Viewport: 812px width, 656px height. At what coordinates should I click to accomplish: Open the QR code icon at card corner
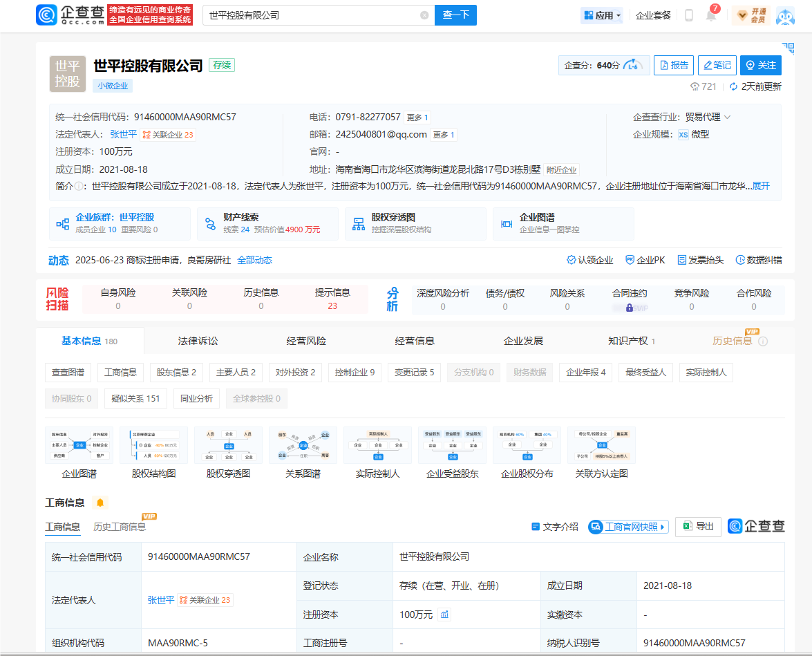(x=789, y=48)
